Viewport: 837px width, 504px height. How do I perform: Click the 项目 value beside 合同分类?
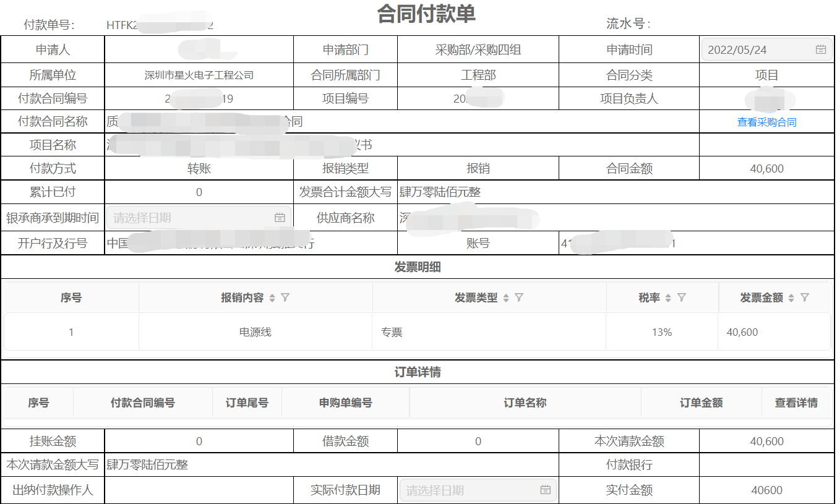(x=766, y=75)
